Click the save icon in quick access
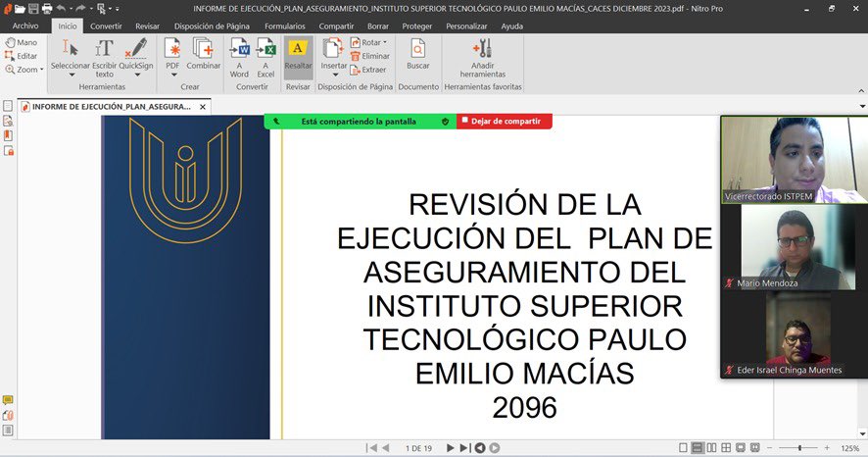The height and width of the screenshot is (457, 868). pyautogui.click(x=33, y=8)
